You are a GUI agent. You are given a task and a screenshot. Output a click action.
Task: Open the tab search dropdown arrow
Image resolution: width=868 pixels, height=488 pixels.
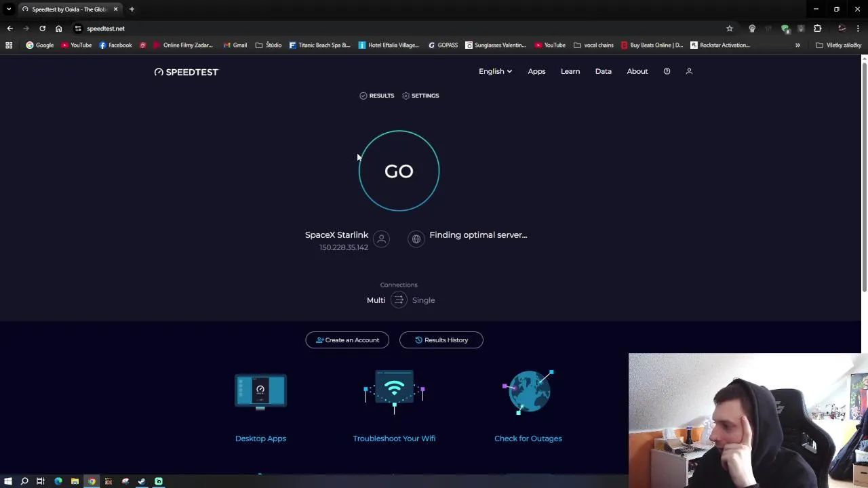[x=9, y=9]
